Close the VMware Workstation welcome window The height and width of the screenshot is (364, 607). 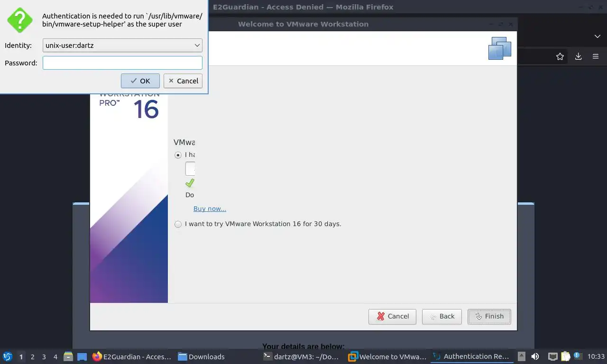coord(511,24)
